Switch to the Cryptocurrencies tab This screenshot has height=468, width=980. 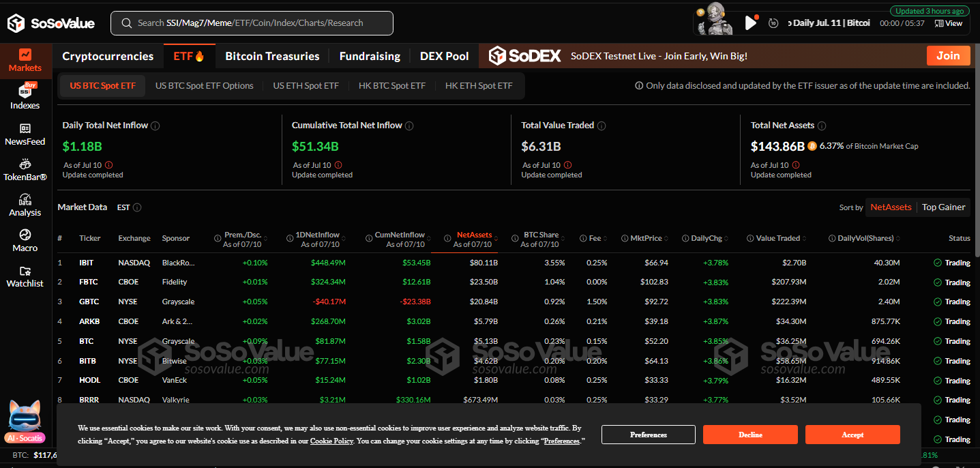click(x=108, y=56)
